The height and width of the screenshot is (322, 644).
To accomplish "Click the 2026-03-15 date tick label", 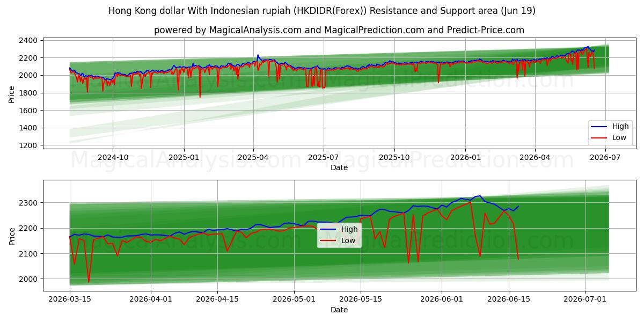I will 70,299.
